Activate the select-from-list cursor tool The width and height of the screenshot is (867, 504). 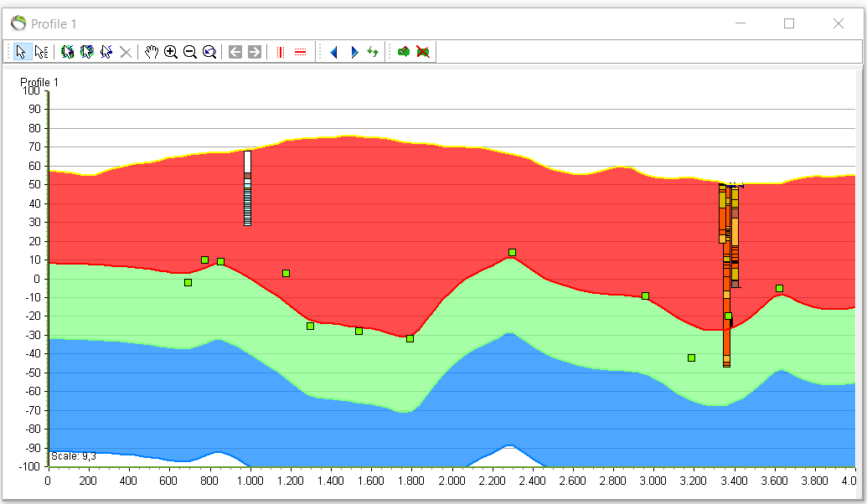tap(41, 52)
